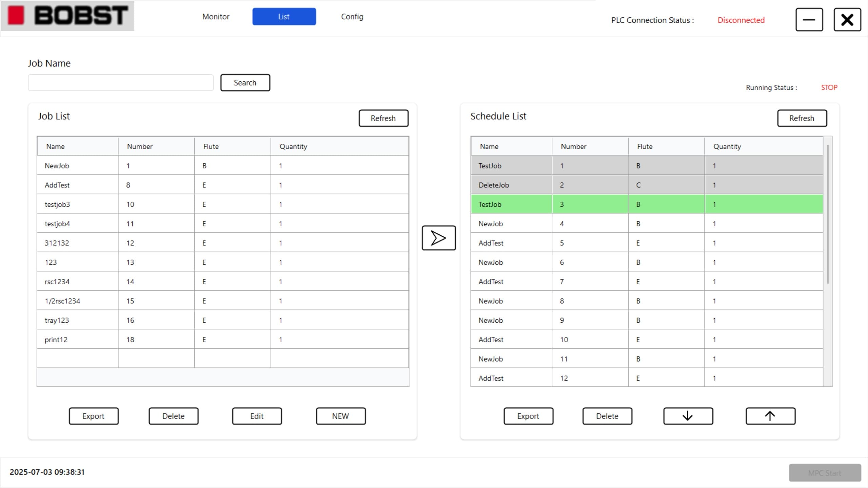The image size is (868, 488).
Task: Select DeleteJob row in Schedule List
Action: (x=646, y=185)
